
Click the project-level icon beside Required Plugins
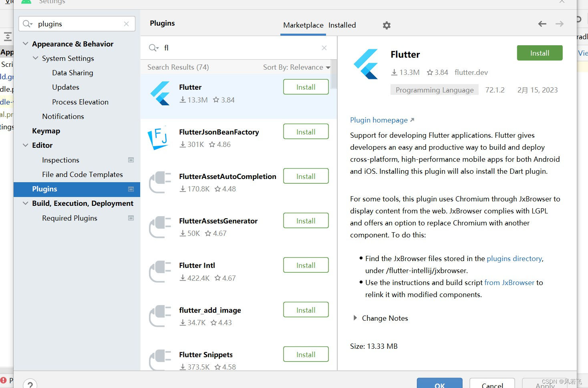pos(131,218)
